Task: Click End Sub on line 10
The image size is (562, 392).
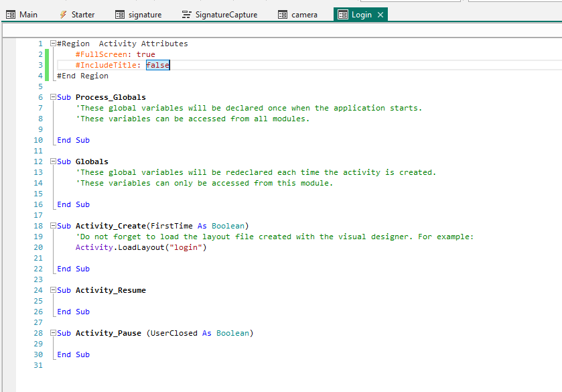Action: [x=74, y=140]
